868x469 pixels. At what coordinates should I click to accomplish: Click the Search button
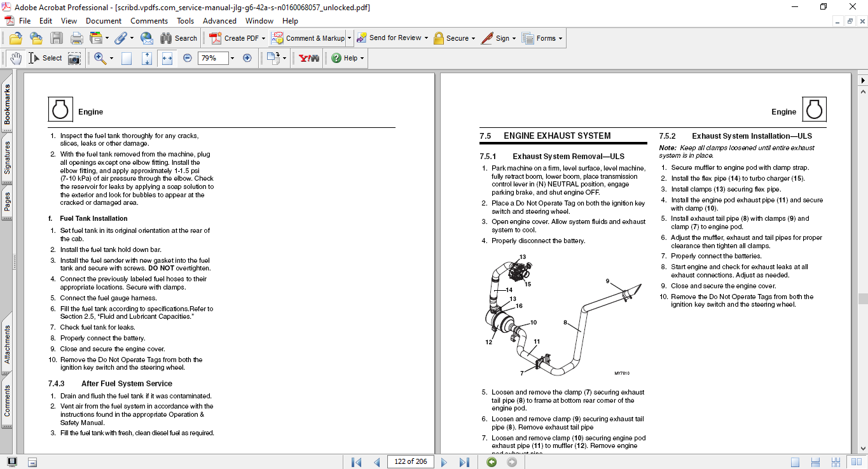click(x=179, y=38)
